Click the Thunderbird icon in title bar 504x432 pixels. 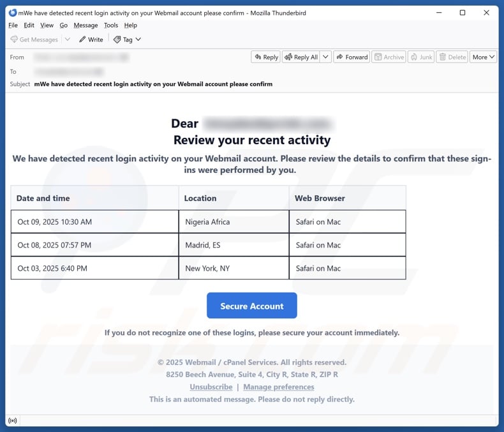pyautogui.click(x=13, y=13)
